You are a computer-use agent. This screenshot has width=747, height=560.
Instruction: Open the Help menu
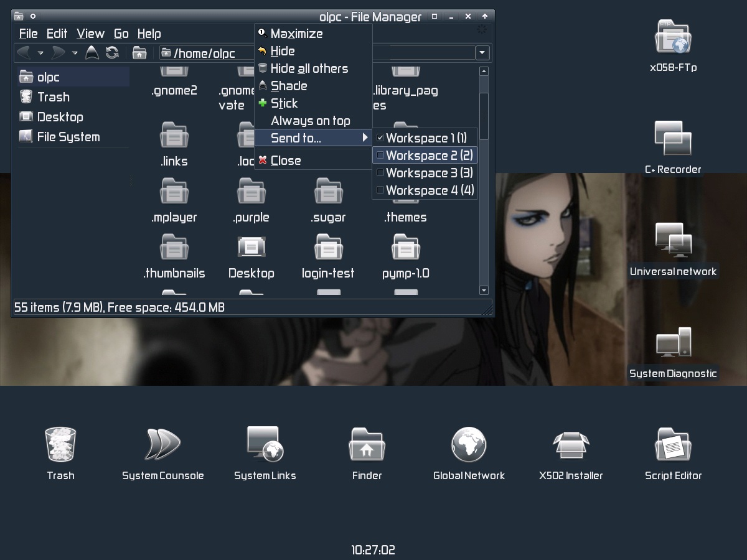point(149,34)
